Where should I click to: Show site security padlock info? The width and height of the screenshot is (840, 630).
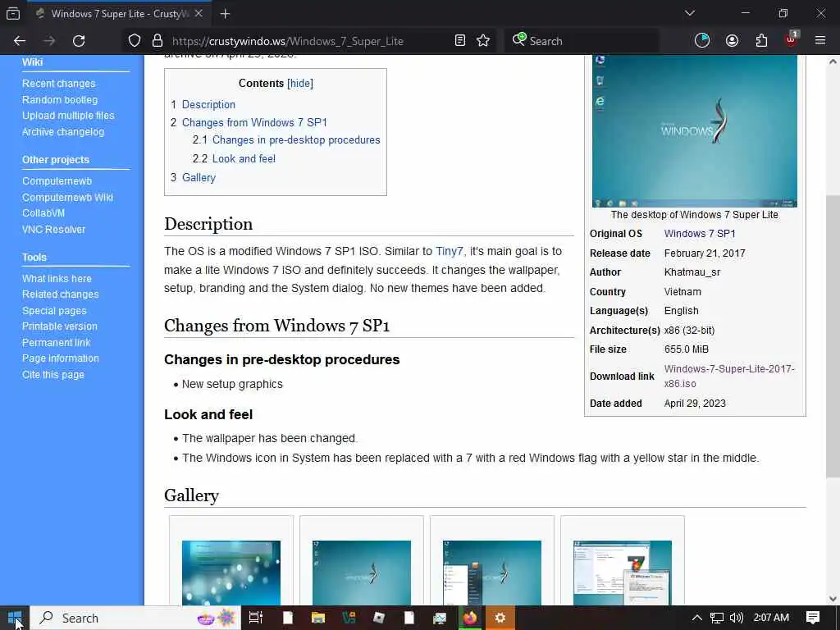pyautogui.click(x=157, y=41)
